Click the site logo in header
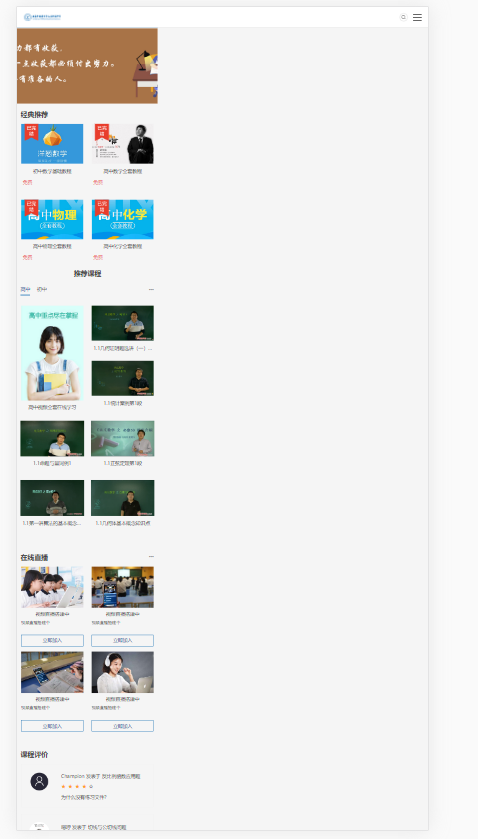Viewport: 478px width, 839px height. pyautogui.click(x=43, y=17)
